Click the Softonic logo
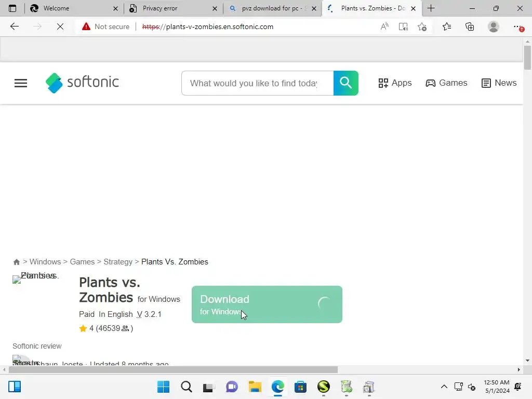The width and height of the screenshot is (532, 399). click(x=82, y=83)
